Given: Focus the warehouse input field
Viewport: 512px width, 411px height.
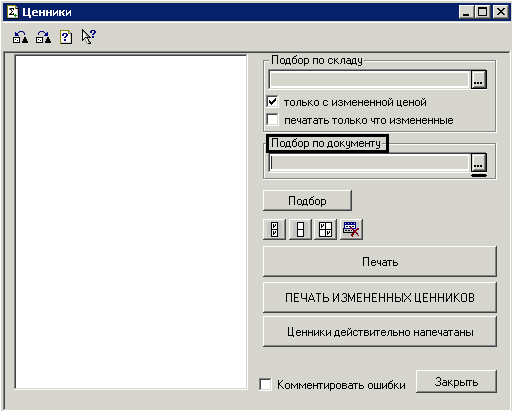Looking at the screenshot, I should click(x=370, y=79).
